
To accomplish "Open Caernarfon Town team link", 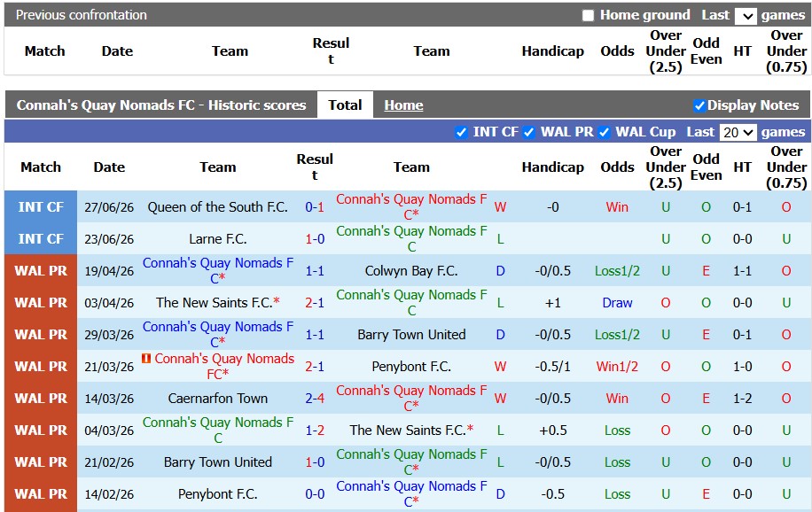I will coord(217,399).
